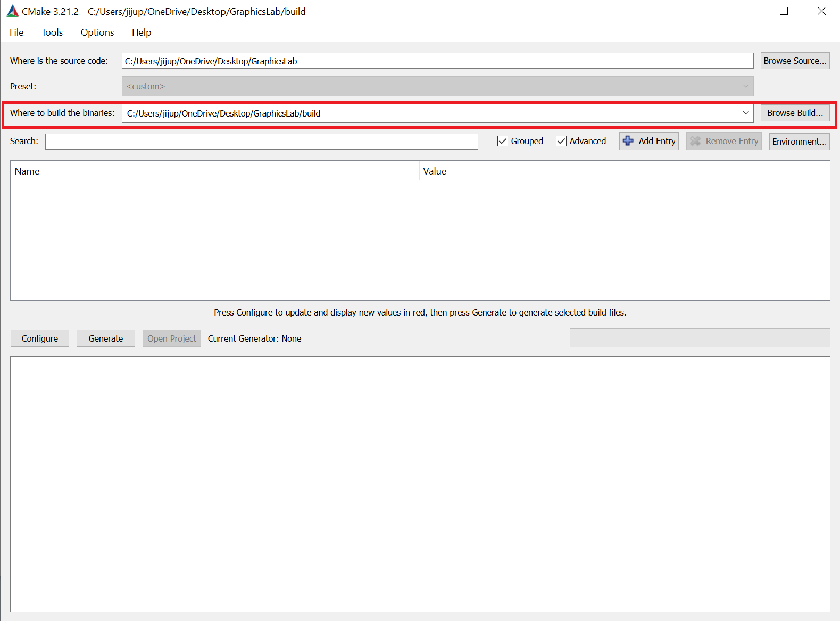Click the Browse Build button
Image resolution: width=840 pixels, height=621 pixels.
795,113
